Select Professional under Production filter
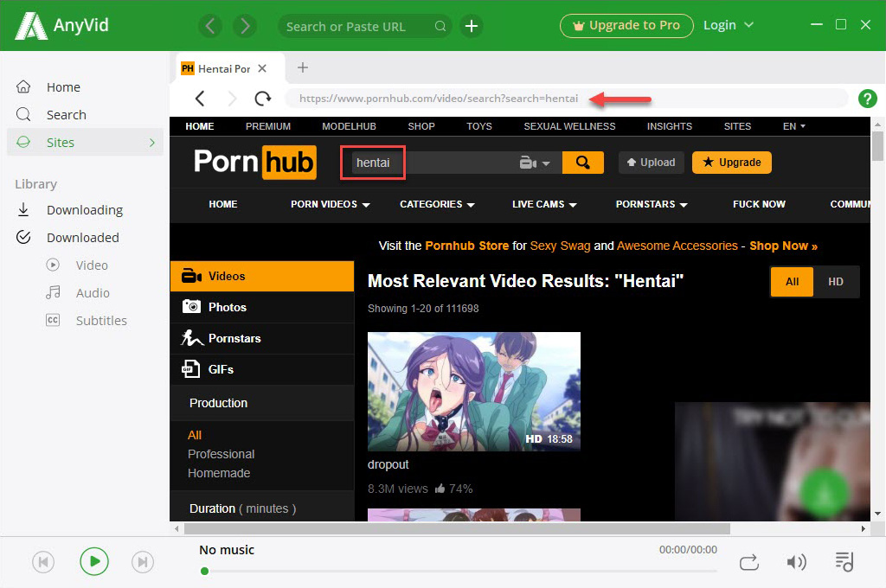 pos(221,454)
